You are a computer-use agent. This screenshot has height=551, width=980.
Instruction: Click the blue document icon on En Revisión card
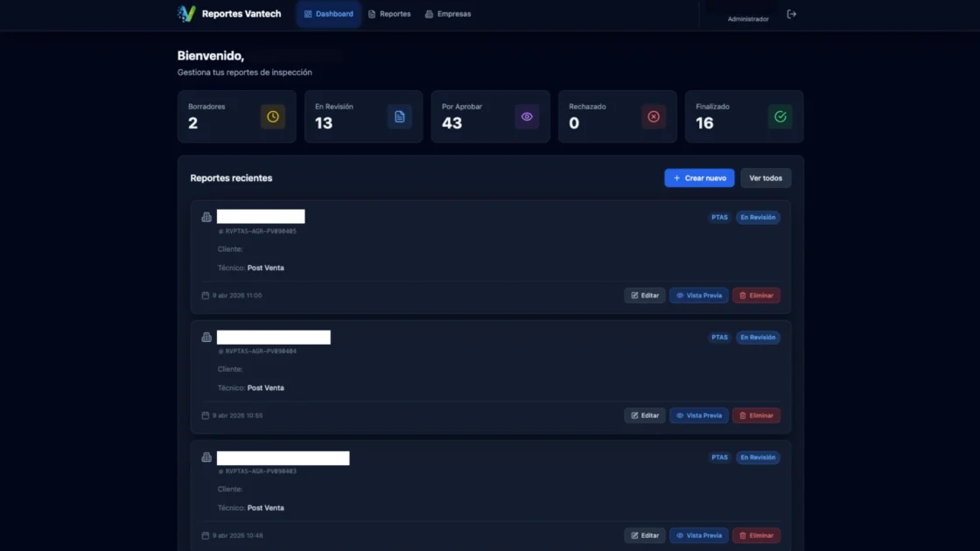click(x=400, y=117)
